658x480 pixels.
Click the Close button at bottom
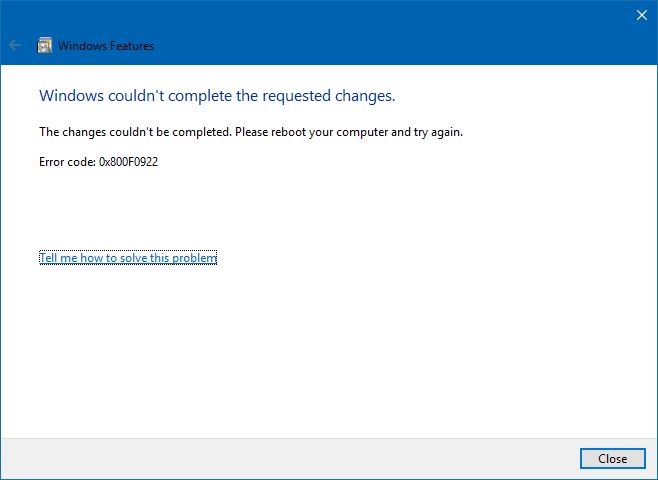(613, 459)
